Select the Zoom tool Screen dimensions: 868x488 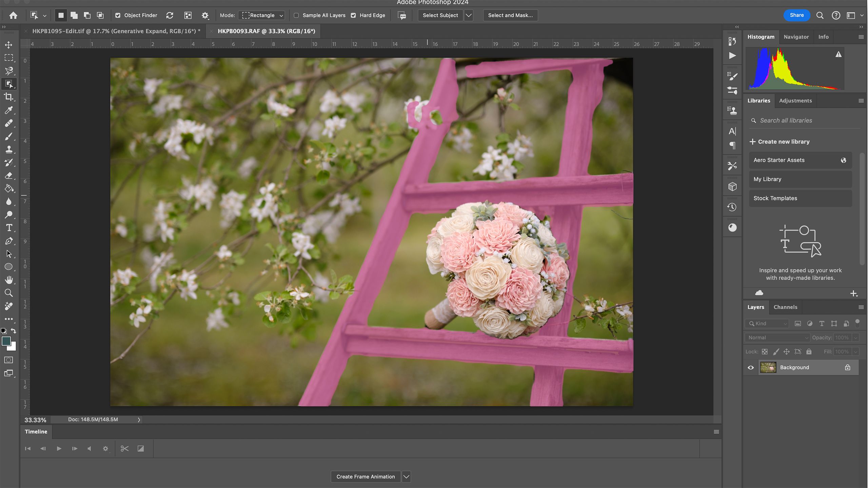8,292
